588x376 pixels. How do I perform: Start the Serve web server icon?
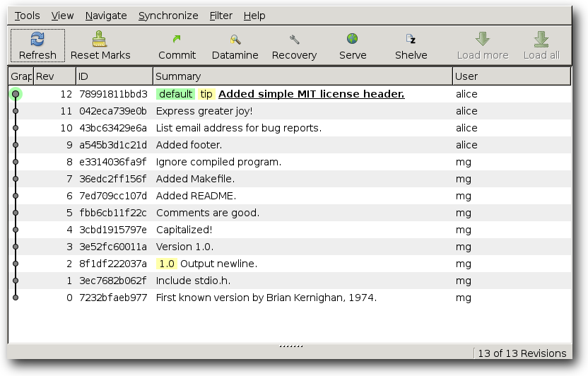pos(352,39)
